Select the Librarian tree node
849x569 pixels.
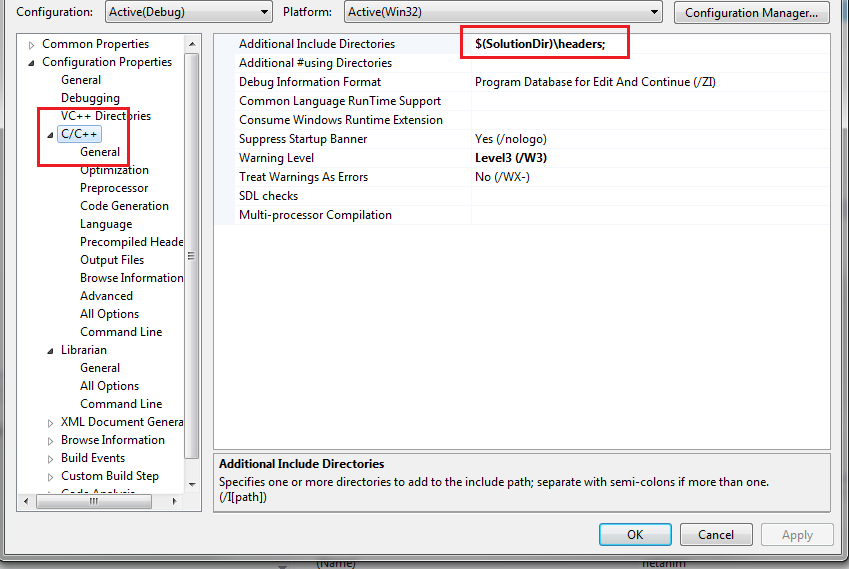pyautogui.click(x=83, y=350)
